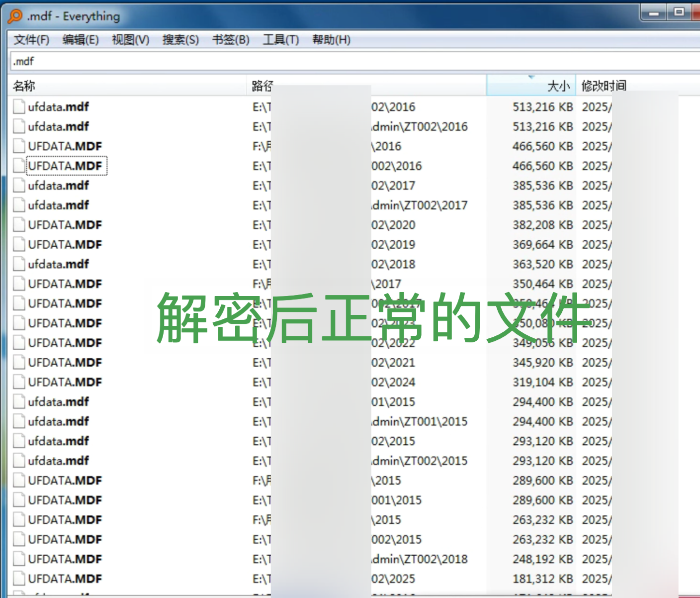
Task: Click the path text ending 02\2024
Action: click(x=393, y=382)
